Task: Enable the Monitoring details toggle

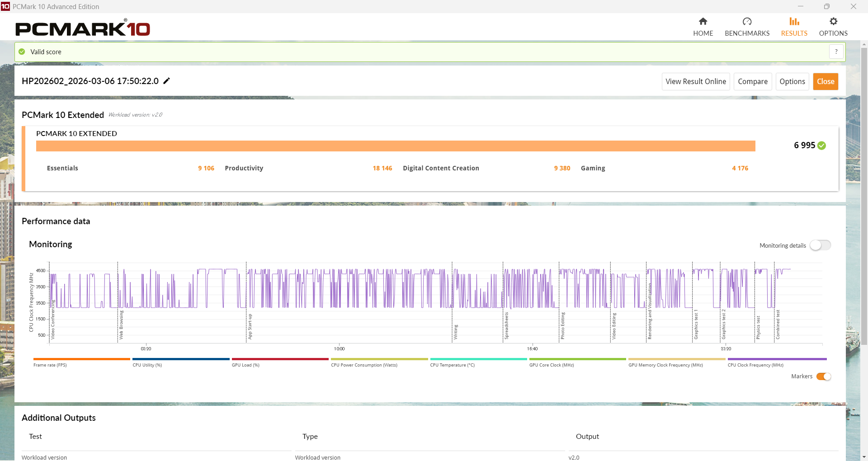Action: pos(820,245)
